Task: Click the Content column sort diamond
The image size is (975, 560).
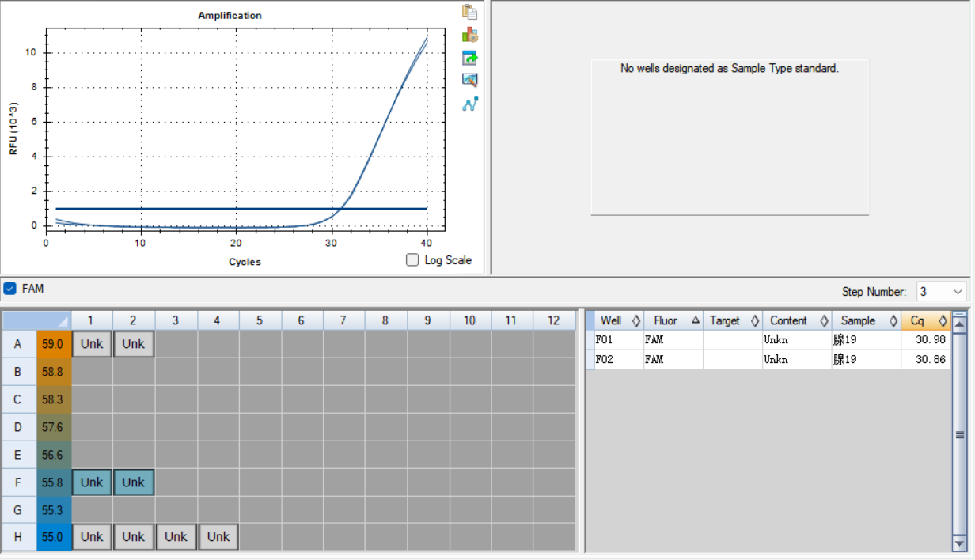Action: (824, 320)
